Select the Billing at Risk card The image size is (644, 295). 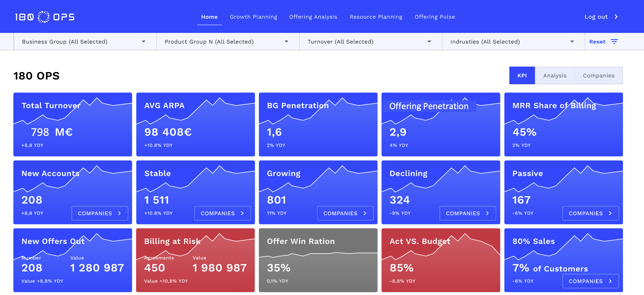(195, 260)
